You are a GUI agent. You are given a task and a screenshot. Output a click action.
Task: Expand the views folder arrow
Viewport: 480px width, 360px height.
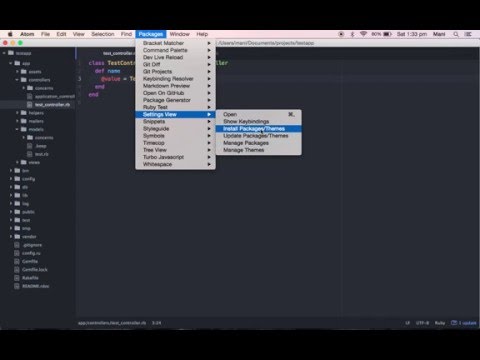click(17, 162)
